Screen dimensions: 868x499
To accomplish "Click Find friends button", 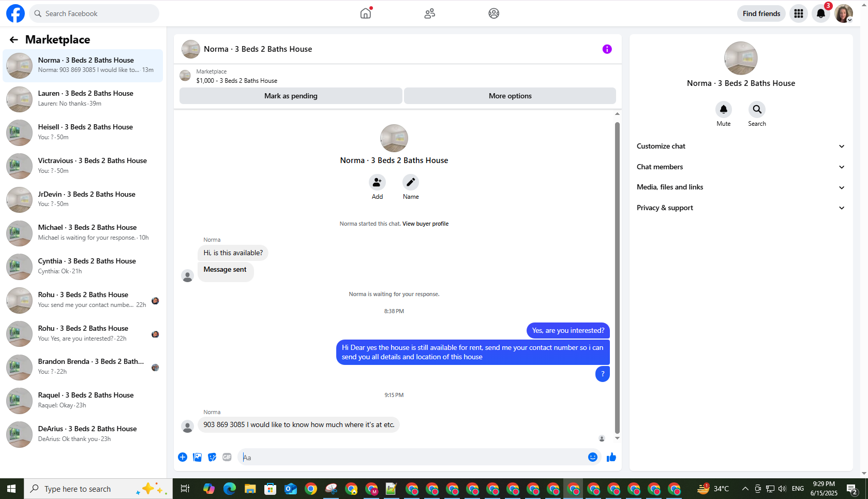I will pos(761,13).
